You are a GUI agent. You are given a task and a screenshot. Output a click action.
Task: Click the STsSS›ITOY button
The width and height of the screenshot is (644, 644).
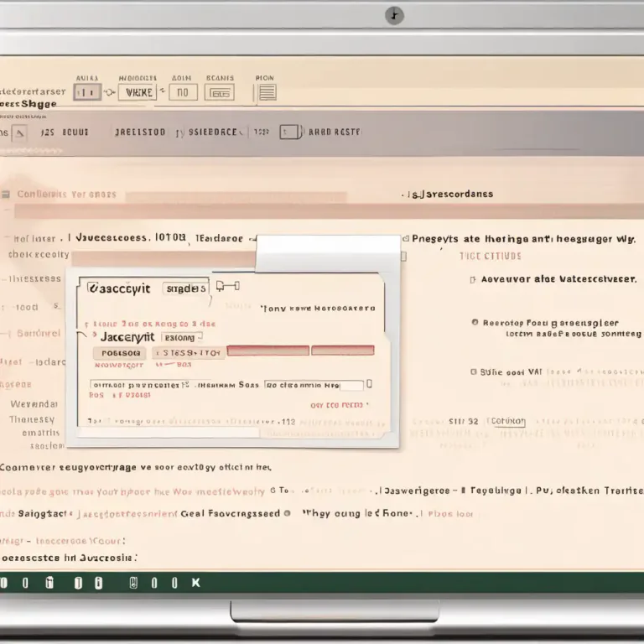(x=189, y=353)
